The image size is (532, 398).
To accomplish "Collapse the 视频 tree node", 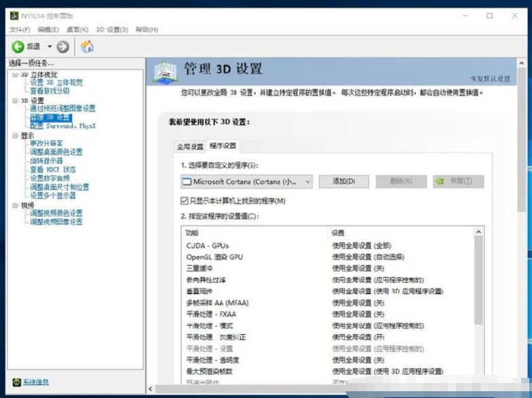I will (x=14, y=205).
